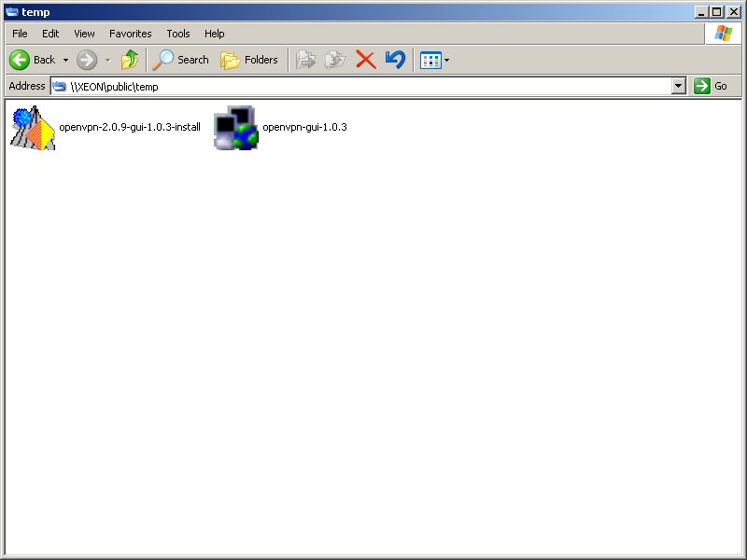747x560 pixels.
Task: Expand the Forward history dropdown arrow
Action: 107,60
